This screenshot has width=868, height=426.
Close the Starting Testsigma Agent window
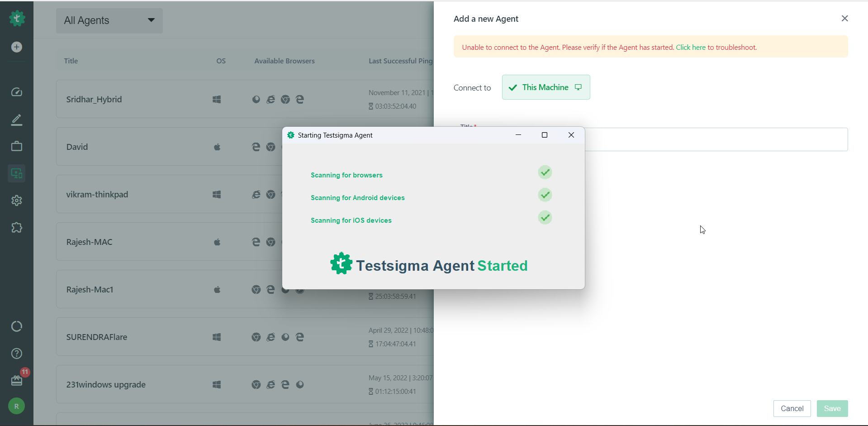tap(571, 135)
